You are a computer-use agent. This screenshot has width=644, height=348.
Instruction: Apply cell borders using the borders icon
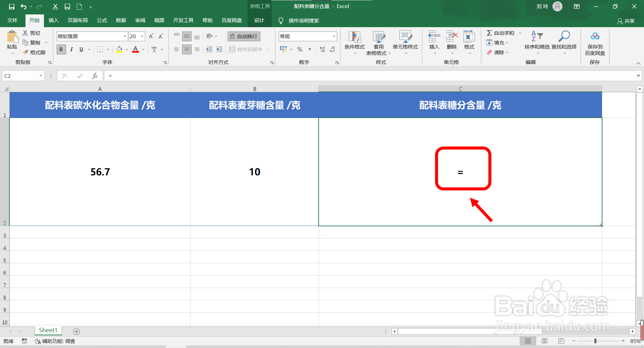[100, 49]
